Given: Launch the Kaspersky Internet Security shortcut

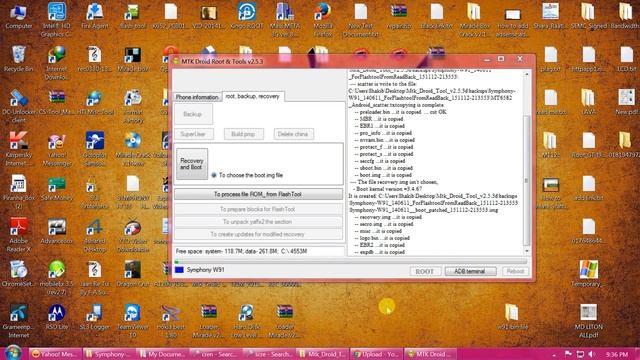Looking at the screenshot, I should (18, 149).
